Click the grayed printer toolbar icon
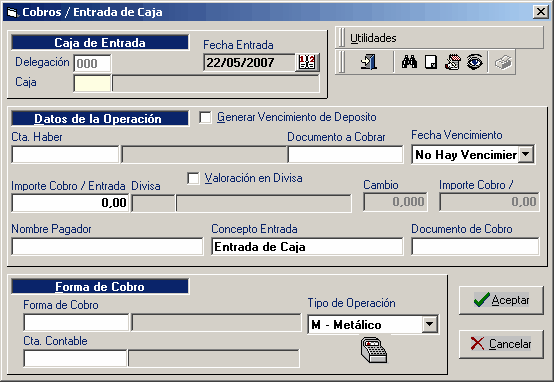554x382 pixels. (x=503, y=63)
